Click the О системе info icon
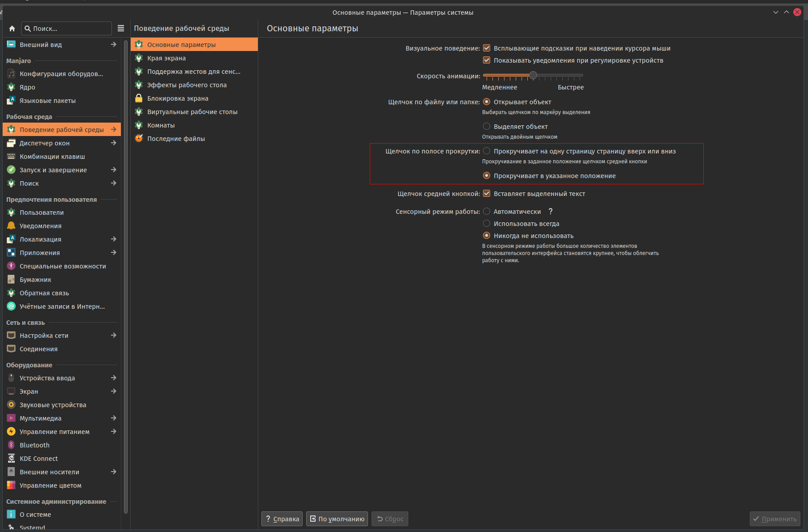 pyautogui.click(x=11, y=515)
